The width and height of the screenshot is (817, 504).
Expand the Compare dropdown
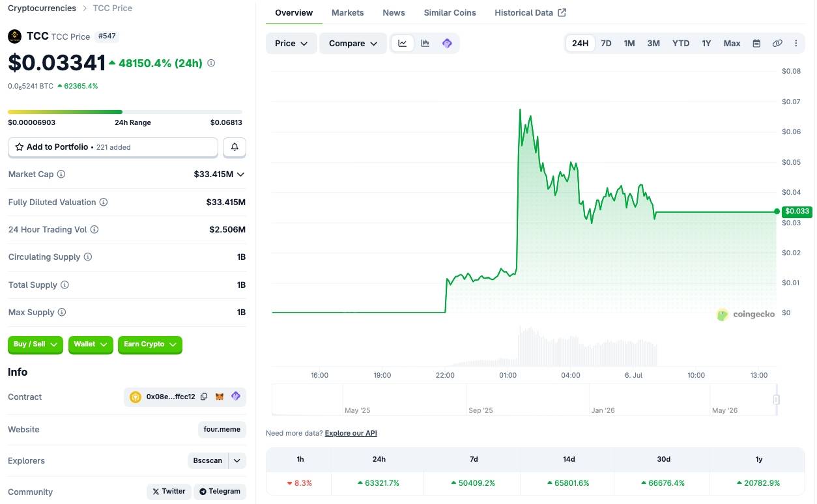pos(353,43)
